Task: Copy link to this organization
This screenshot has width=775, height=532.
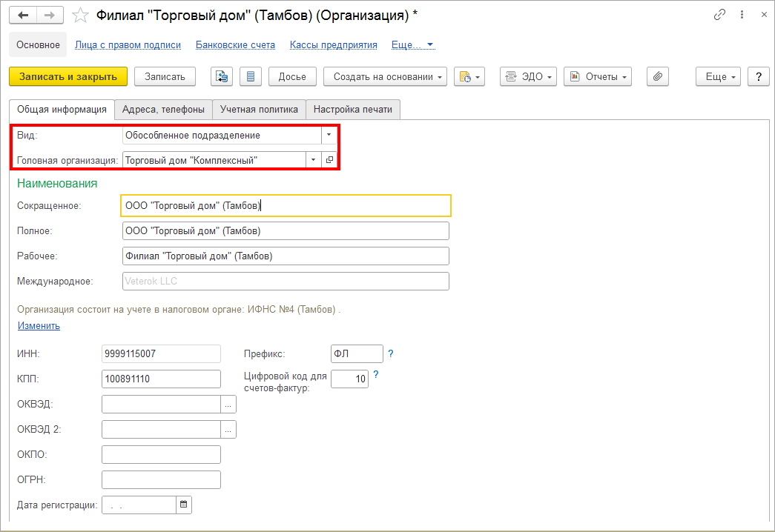Action: (719, 15)
